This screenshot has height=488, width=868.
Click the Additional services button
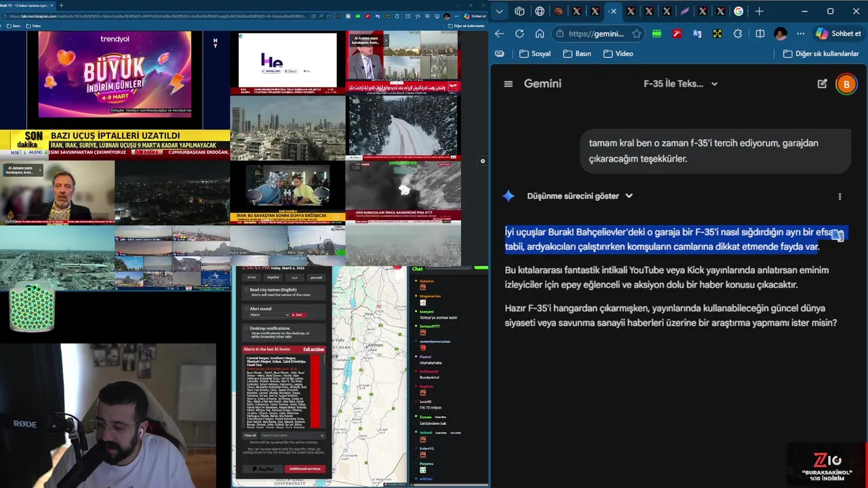click(304, 468)
